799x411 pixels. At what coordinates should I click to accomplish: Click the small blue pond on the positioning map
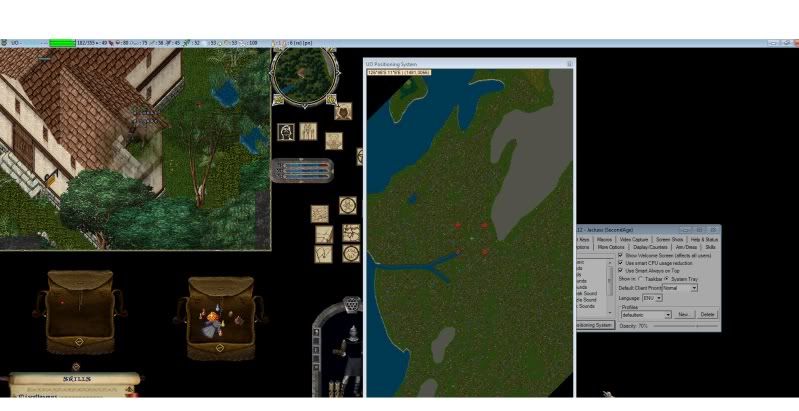click(412, 198)
